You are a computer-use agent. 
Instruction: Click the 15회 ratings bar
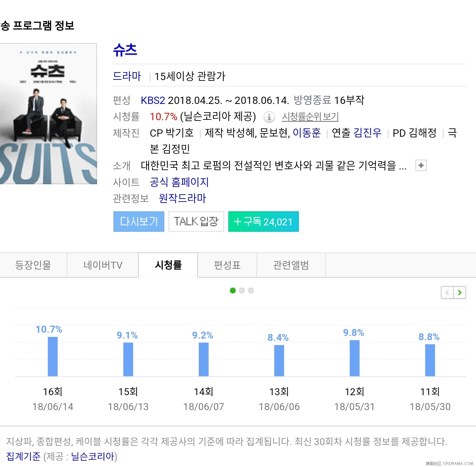point(128,359)
